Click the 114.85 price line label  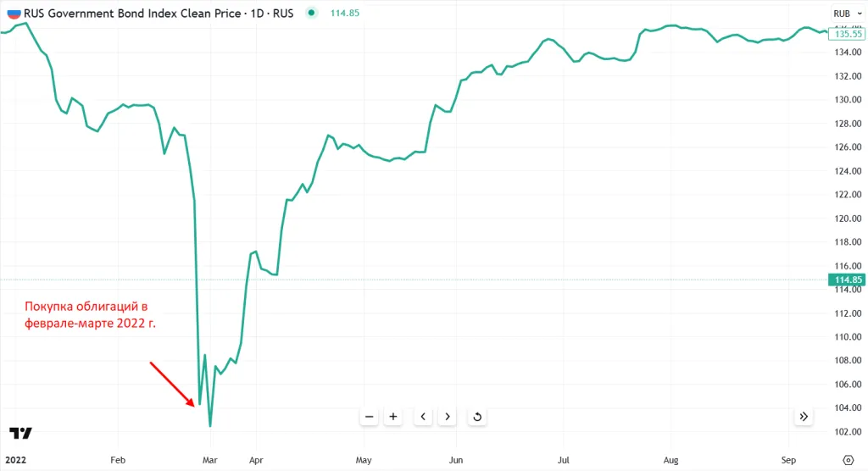point(849,280)
